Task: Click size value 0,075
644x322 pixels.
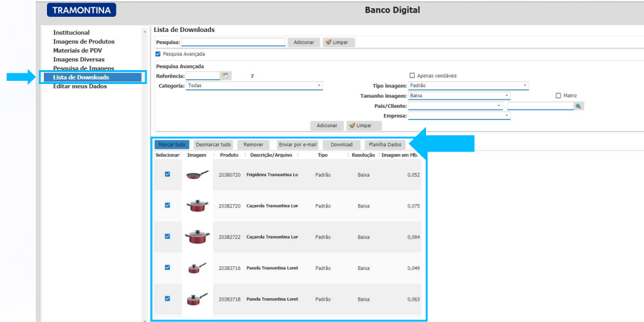Action: (x=413, y=206)
